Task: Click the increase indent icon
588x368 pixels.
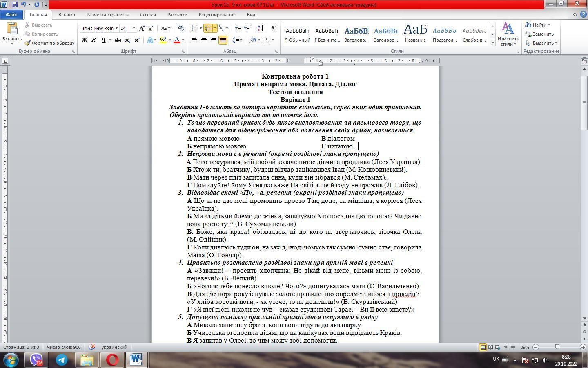Action: (x=248, y=28)
